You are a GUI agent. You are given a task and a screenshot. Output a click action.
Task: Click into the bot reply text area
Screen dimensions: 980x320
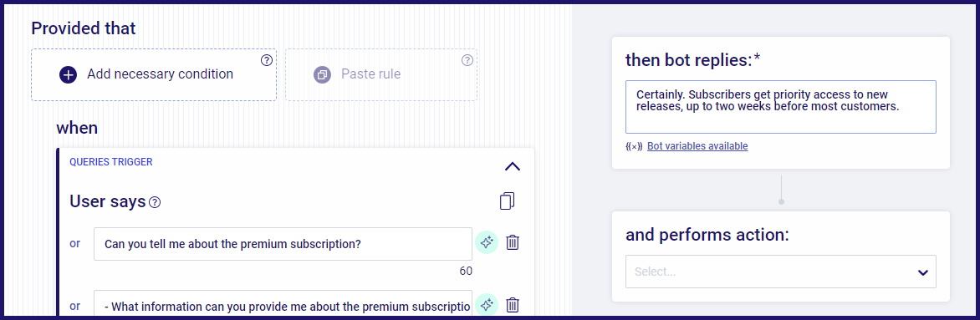point(781,107)
